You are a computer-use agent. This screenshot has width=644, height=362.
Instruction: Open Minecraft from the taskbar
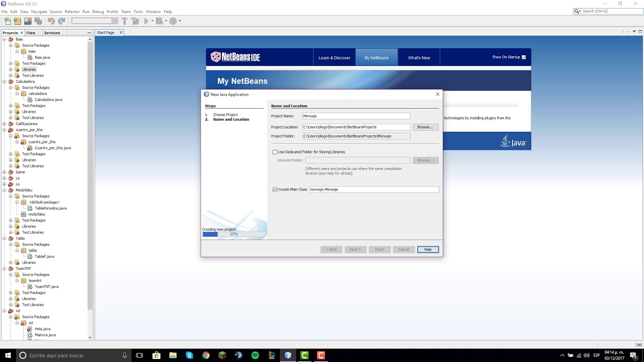click(222, 355)
